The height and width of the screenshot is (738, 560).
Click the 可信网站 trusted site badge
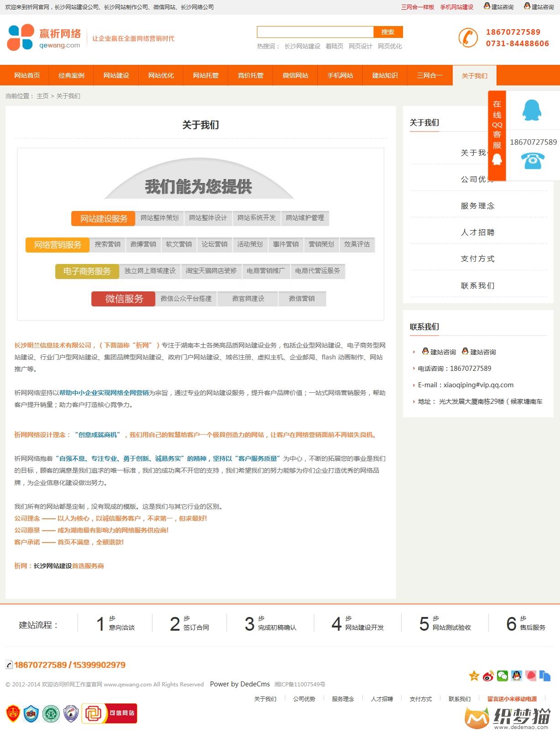(x=110, y=713)
